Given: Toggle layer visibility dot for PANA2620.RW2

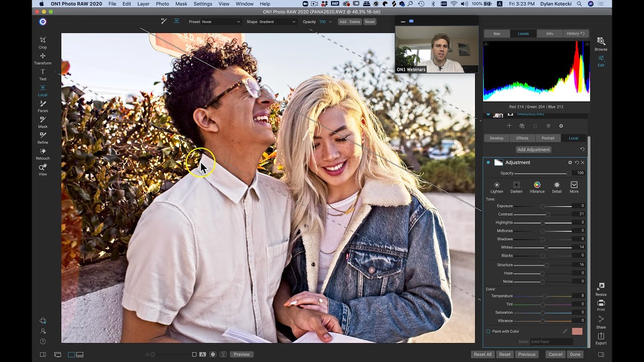Looking at the screenshot, I should click(488, 115).
